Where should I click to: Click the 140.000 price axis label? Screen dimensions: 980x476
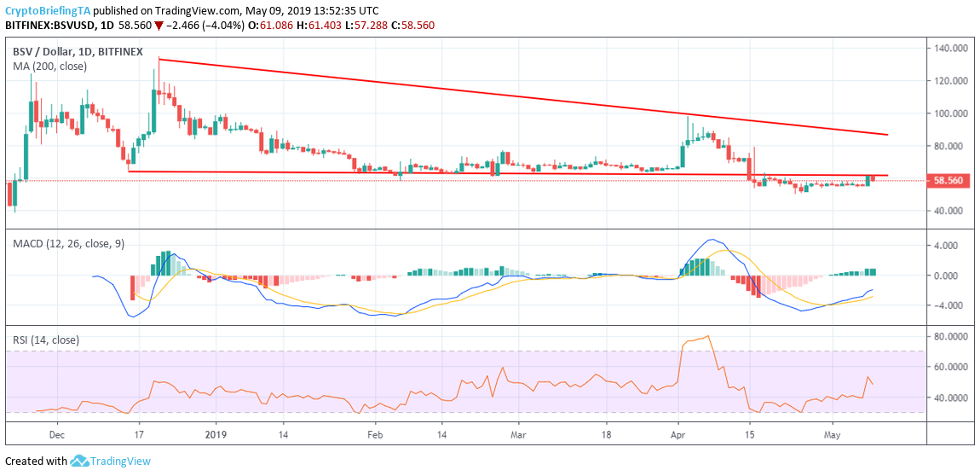click(x=950, y=48)
